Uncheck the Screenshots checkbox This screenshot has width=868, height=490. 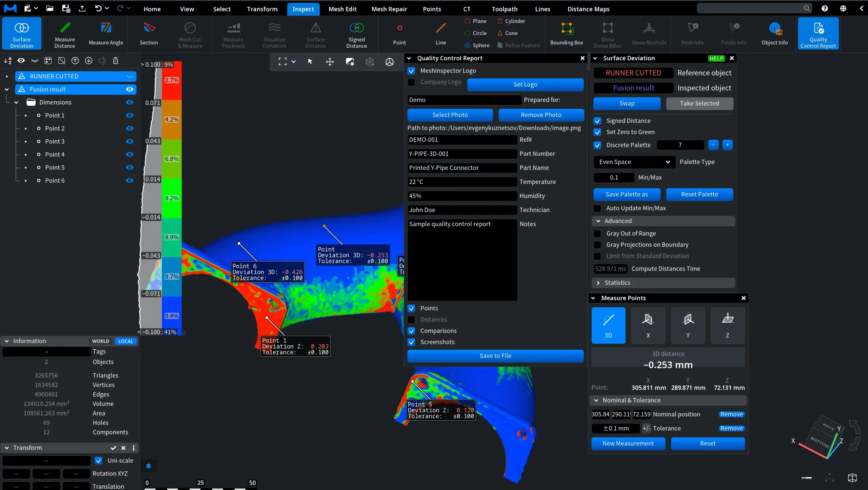411,342
